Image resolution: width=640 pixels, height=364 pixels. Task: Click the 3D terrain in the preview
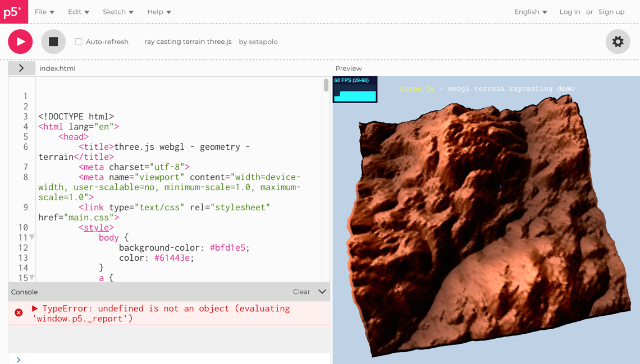[488, 226]
